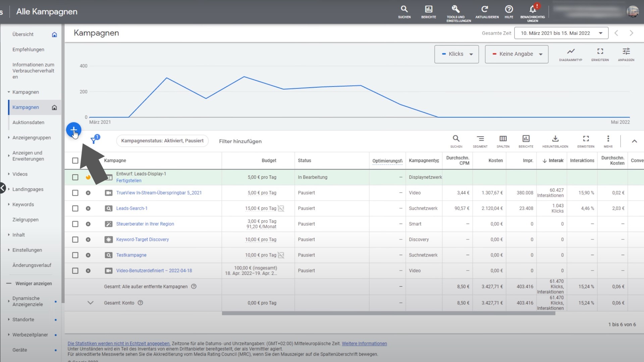The image size is (644, 362).
Task: Click the Kampagnenstatus filter chip
Action: coord(162,141)
